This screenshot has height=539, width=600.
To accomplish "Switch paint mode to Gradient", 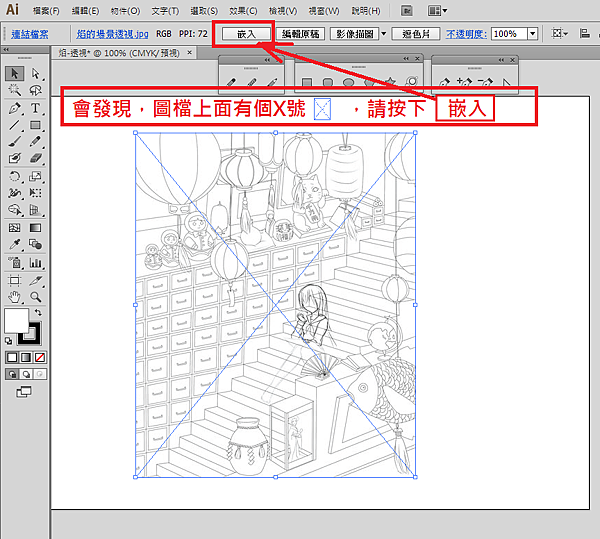I will coord(26,358).
